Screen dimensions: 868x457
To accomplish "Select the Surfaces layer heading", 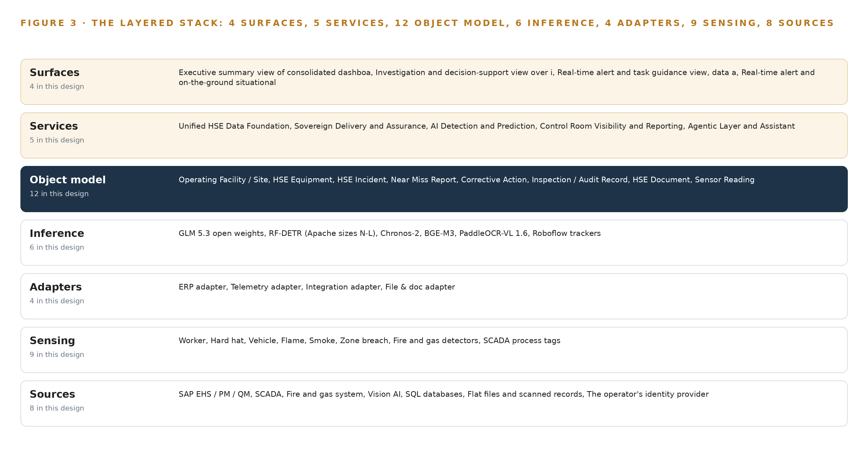I will [x=55, y=73].
